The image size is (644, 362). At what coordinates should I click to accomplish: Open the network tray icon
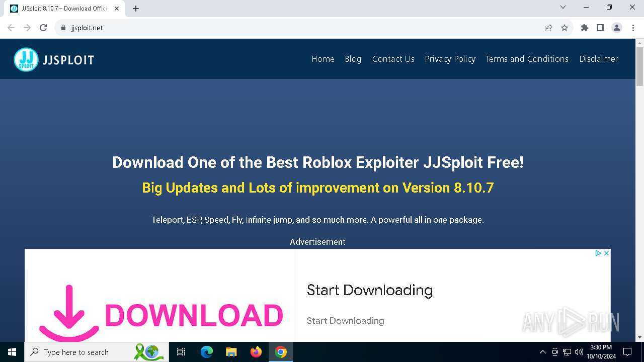(x=567, y=352)
